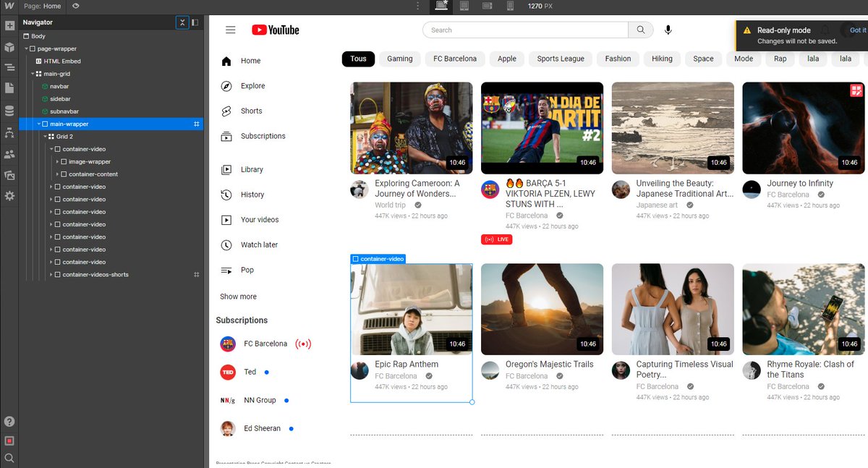Open the Pages panel icon
Image resolution: width=868 pixels, height=468 pixels.
click(9, 88)
